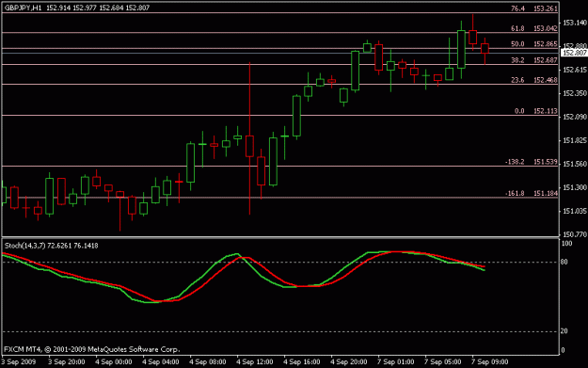Select the 38.2 Fibonacci level label

click(x=517, y=60)
